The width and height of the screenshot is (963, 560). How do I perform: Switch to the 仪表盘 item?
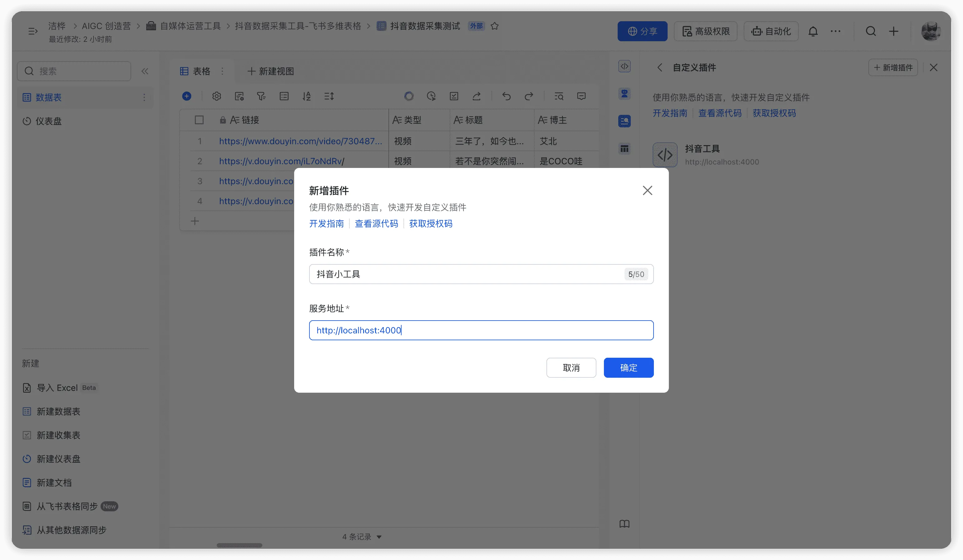(48, 121)
